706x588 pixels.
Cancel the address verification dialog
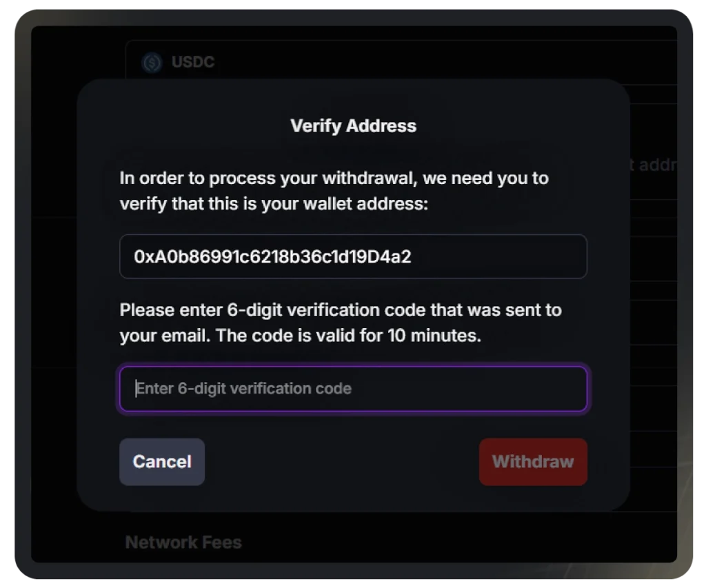pos(162,462)
